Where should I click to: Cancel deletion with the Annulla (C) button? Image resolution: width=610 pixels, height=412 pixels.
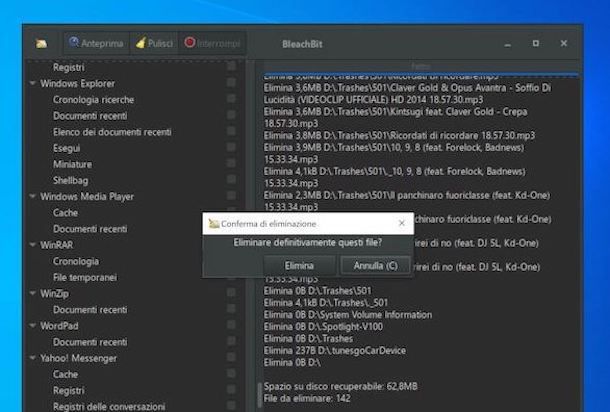pyautogui.click(x=375, y=265)
